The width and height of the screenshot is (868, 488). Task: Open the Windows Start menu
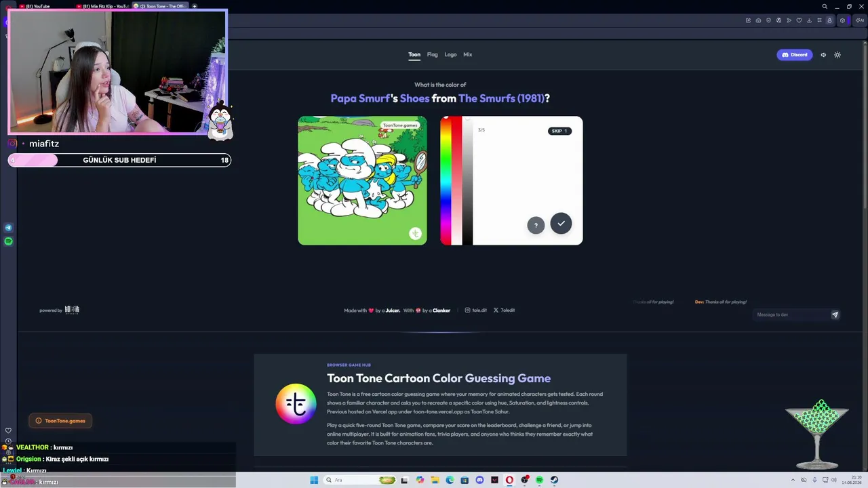click(314, 480)
